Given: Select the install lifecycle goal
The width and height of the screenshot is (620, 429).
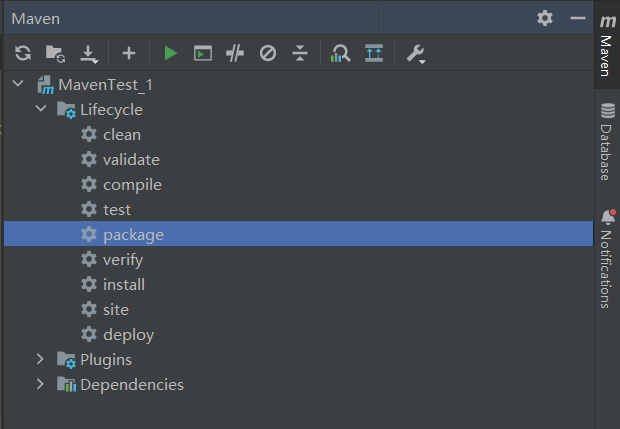Looking at the screenshot, I should [124, 285].
